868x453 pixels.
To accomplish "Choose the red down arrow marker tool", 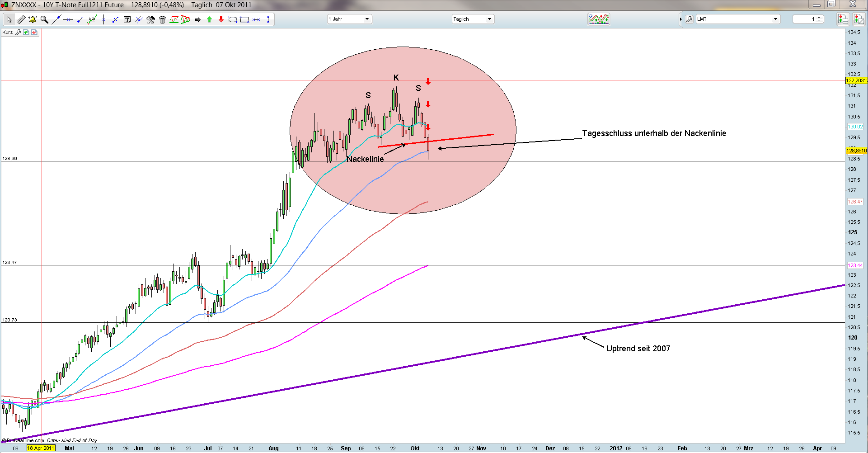I will 221,19.
